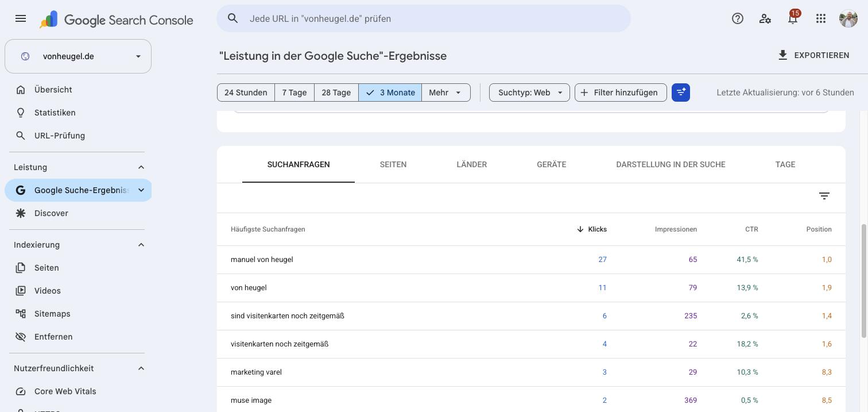This screenshot has width=868, height=412.
Task: Click the Google G icon in sidebar
Action: [21, 190]
